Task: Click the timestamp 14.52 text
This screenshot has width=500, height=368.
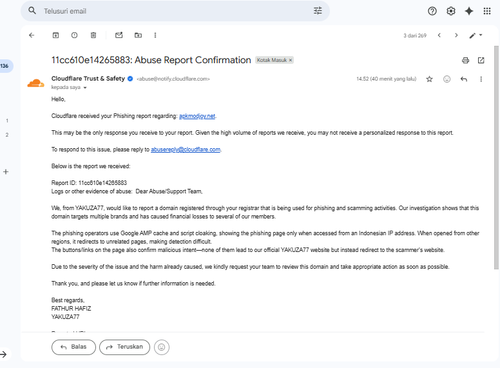Action: pyautogui.click(x=386, y=79)
